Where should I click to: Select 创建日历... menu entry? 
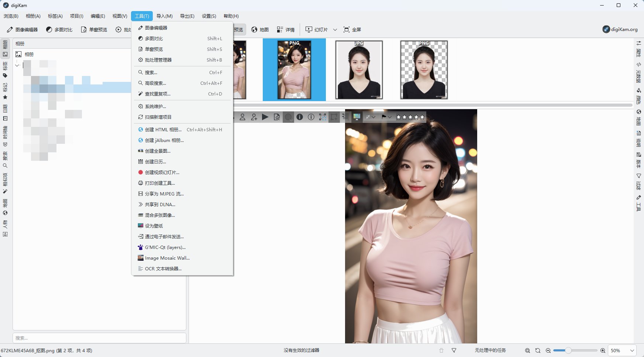pos(182,162)
